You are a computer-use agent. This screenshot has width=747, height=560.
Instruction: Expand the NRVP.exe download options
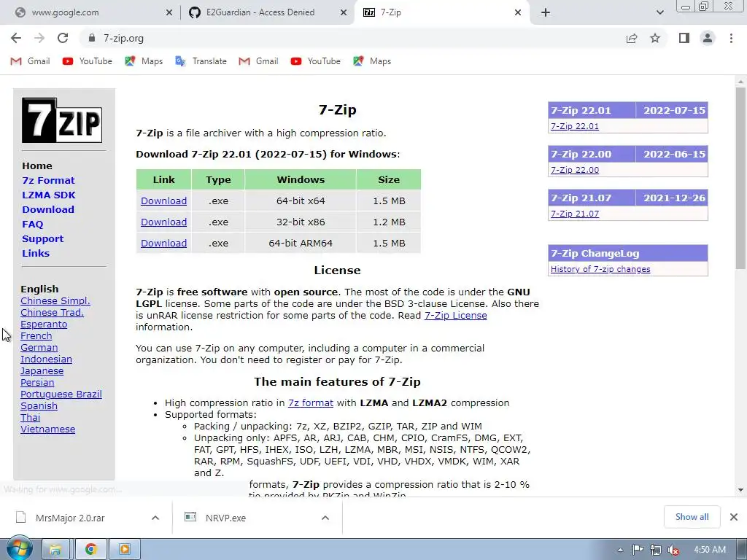(x=325, y=518)
